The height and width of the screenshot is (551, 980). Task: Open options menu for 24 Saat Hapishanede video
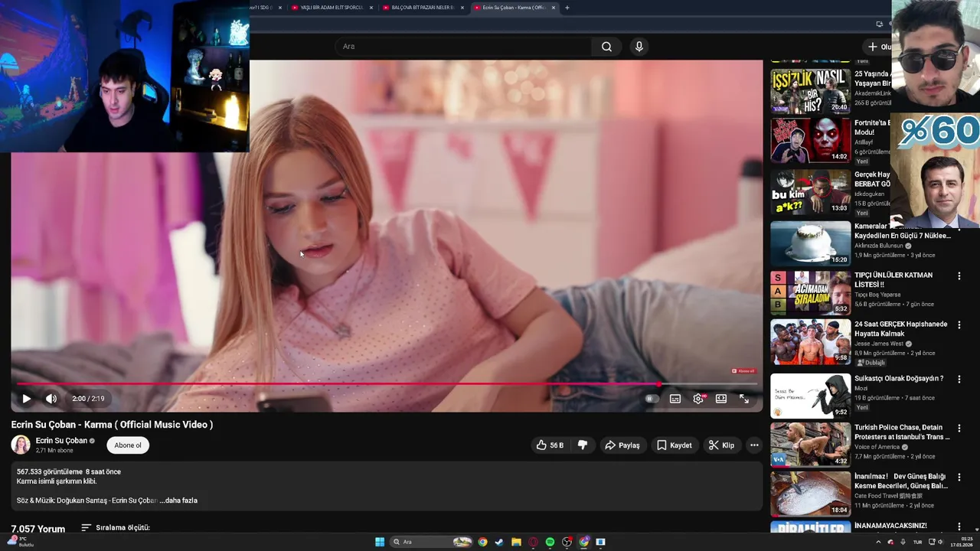(x=959, y=324)
